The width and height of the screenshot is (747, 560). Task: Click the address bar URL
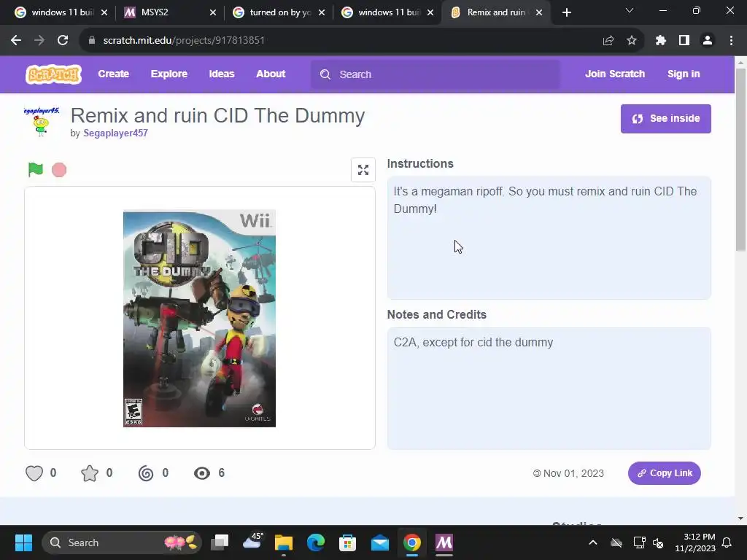184,41
